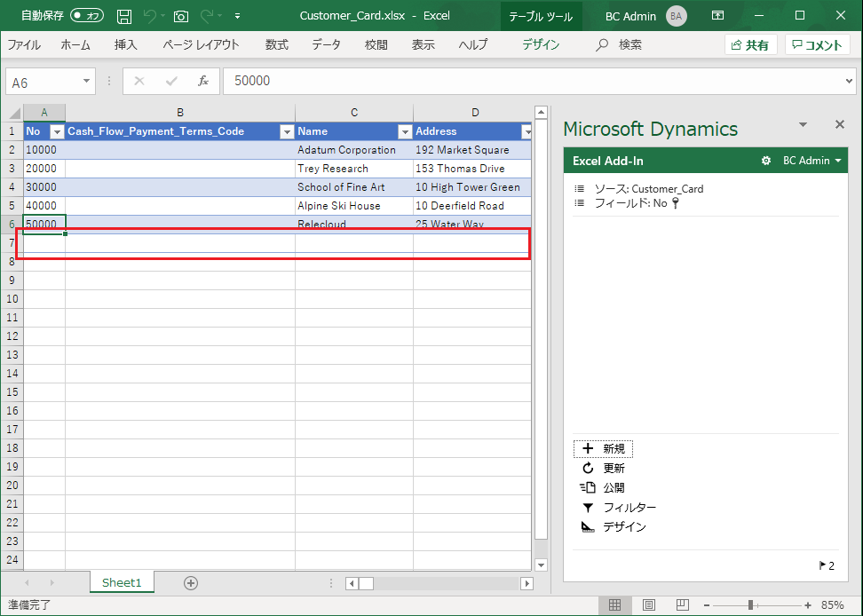Expand the formula bar chevron
Screen dimensions: 863x616
tap(850, 82)
